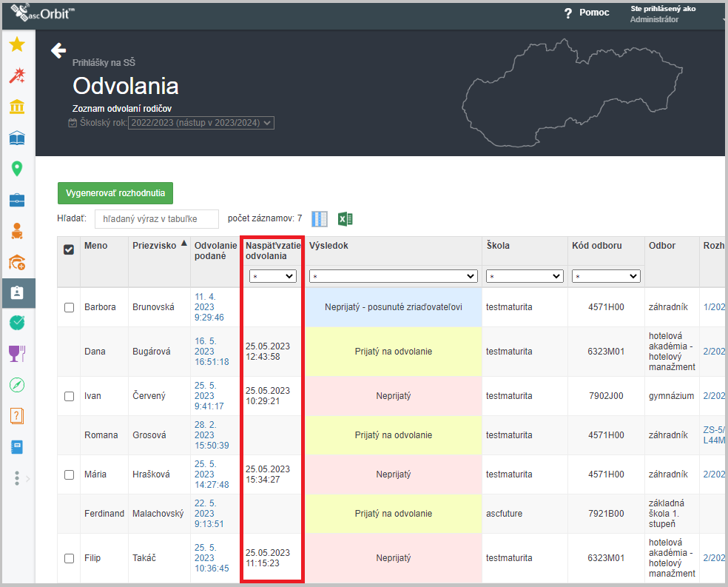Check the box for Filip Takáč
Image resolution: width=728 pixels, height=587 pixels.
[70, 558]
